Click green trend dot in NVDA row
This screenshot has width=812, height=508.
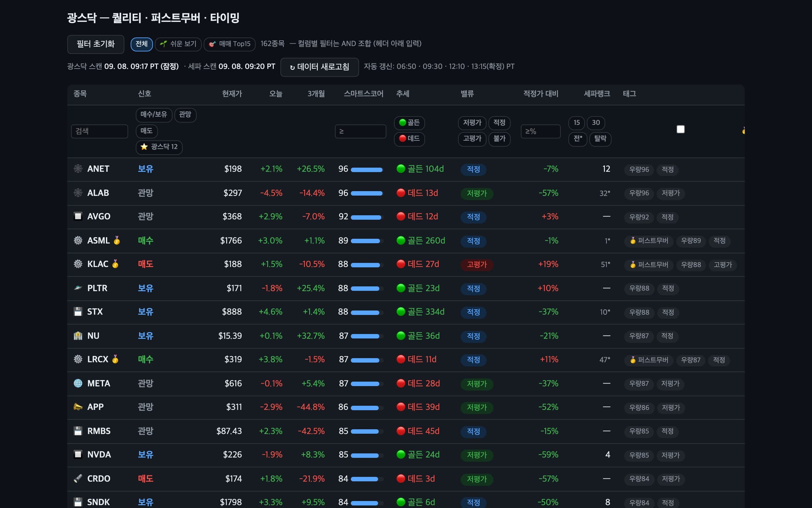(x=401, y=454)
